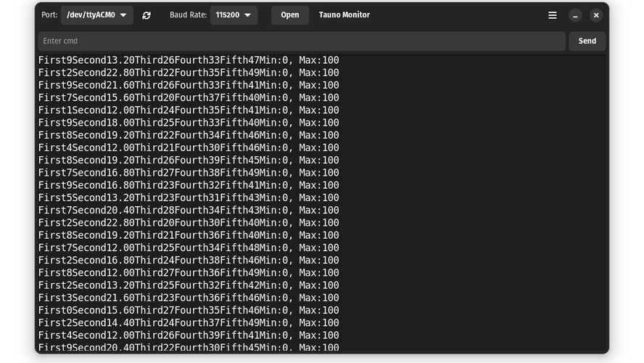644x363 pixels.
Task: Focus the Enter cmd input field
Action: [x=302, y=41]
